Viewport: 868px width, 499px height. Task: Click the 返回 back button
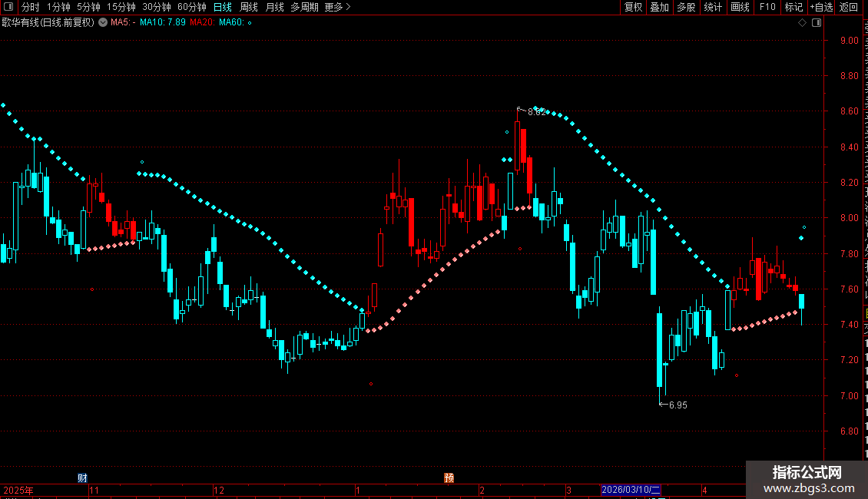(849, 7)
